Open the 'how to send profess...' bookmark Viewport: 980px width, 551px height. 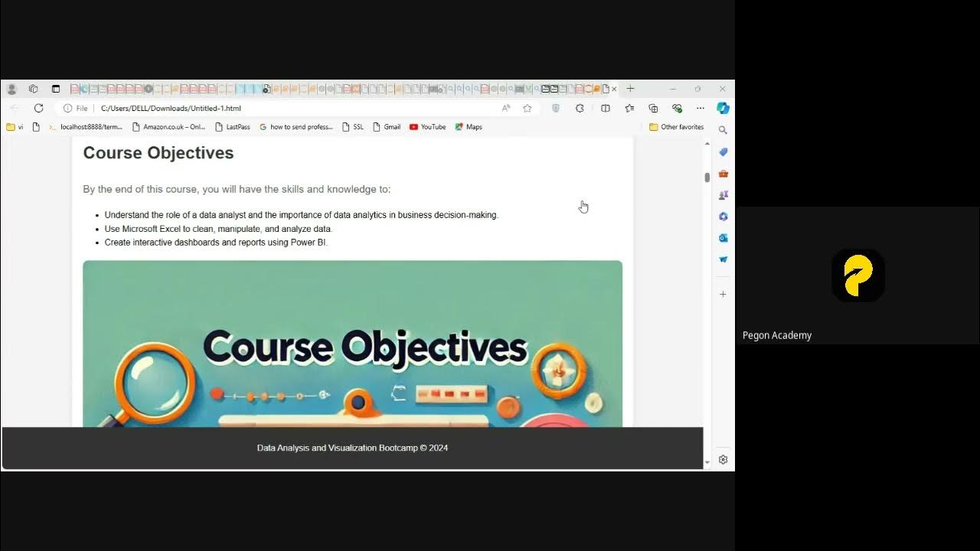[x=296, y=127]
